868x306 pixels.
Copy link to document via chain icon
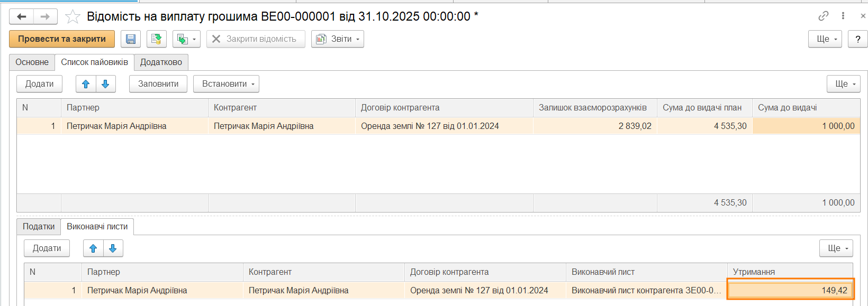(823, 16)
